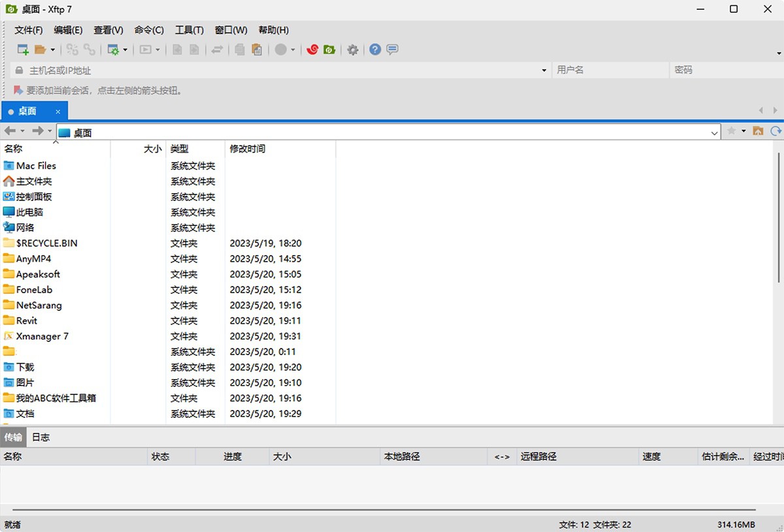Click the green Xftp toolbar icon
The width and height of the screenshot is (784, 532).
(329, 50)
